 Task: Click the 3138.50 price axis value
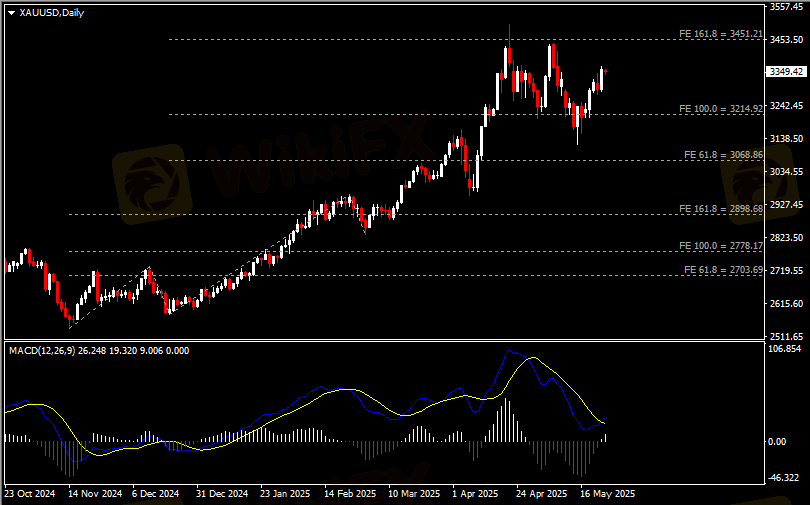tap(786, 139)
